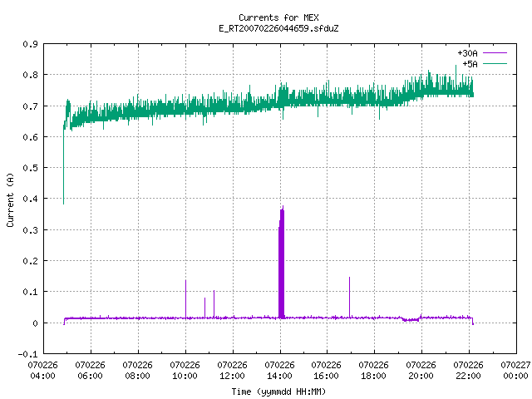532x399 pixels.
Task: Click the 0.9 y-axis tick label
Action: point(30,44)
